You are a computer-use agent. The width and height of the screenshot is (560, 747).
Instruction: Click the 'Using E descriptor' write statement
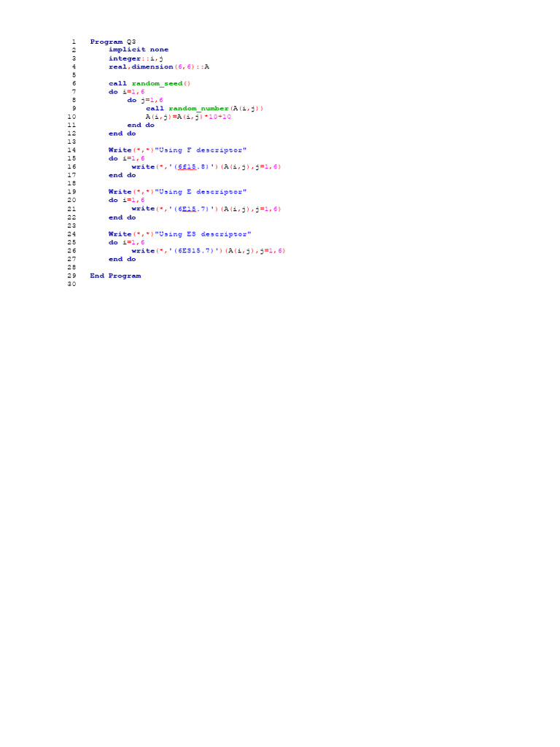click(178, 192)
